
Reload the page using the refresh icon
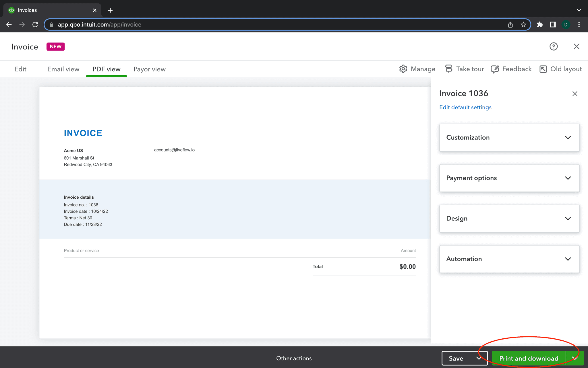[x=35, y=24]
